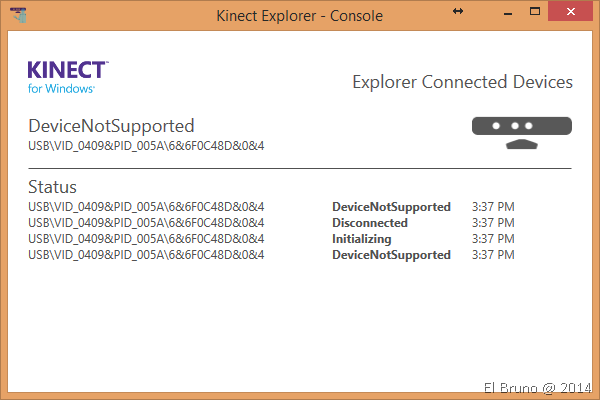Click the 3:37 PM timestamp beside Initializing
The height and width of the screenshot is (400, 600).
pyautogui.click(x=494, y=239)
